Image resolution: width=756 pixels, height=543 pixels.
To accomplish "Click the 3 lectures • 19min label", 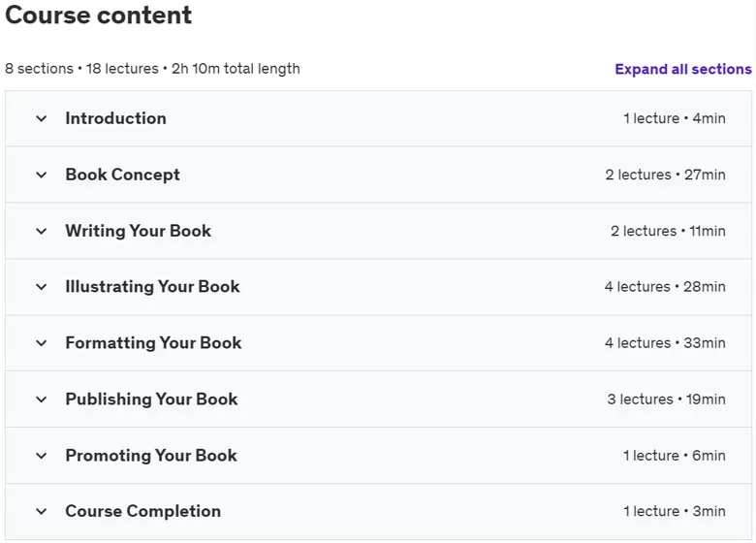I will pyautogui.click(x=666, y=399).
